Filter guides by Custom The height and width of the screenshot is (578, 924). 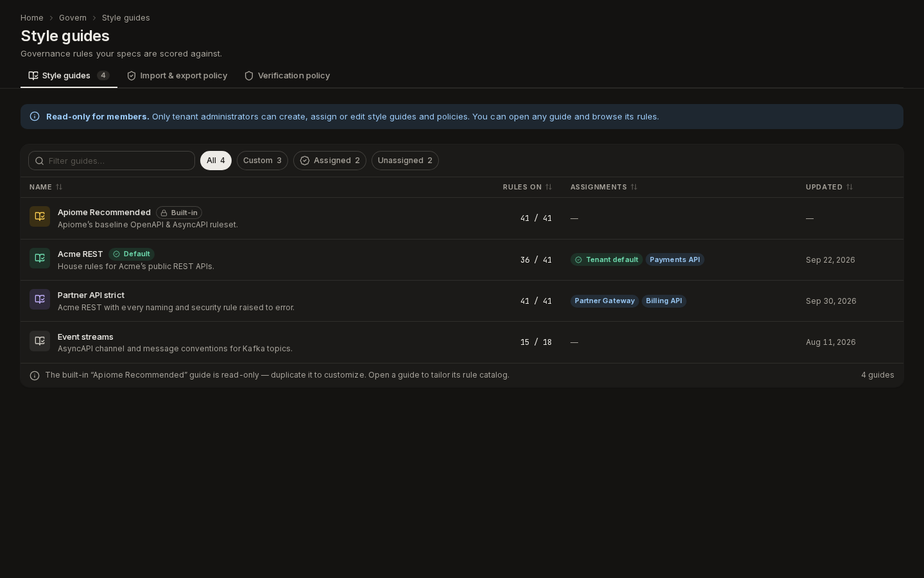[x=262, y=161]
